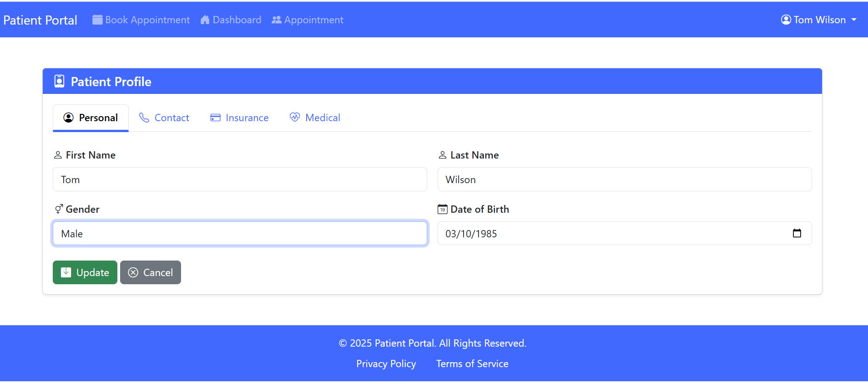Click the phone icon on the Contact tab
Image resolution: width=868 pixels, height=384 pixels.
pyautogui.click(x=144, y=117)
